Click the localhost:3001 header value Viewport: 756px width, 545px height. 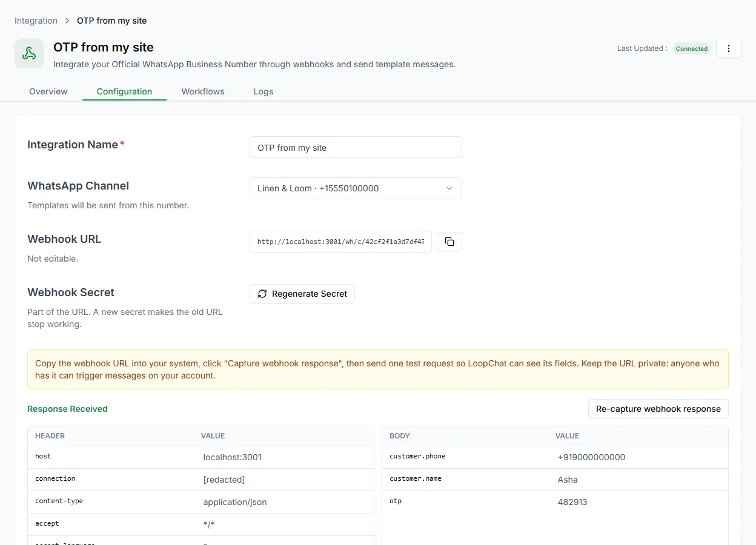pos(233,457)
